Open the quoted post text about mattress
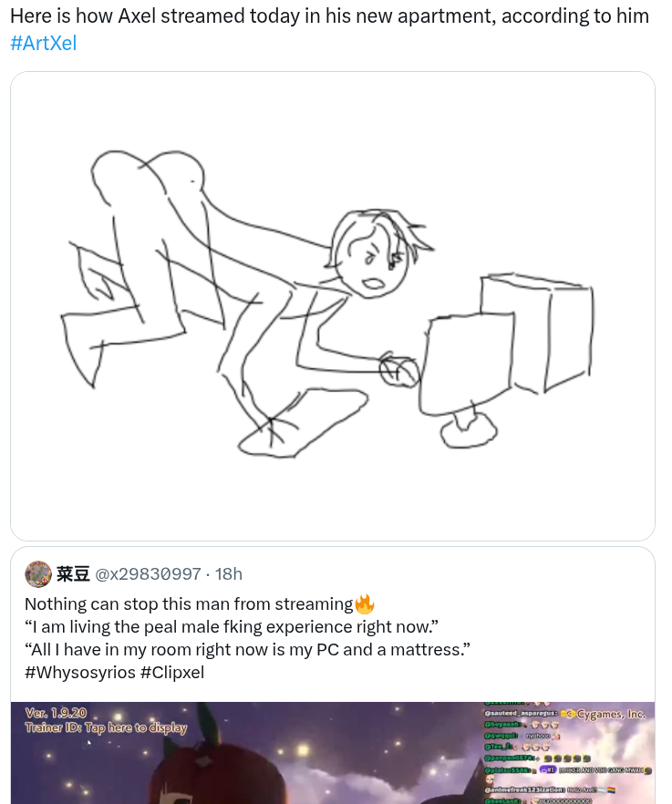Screen dimensions: 672x804 click(x=247, y=650)
